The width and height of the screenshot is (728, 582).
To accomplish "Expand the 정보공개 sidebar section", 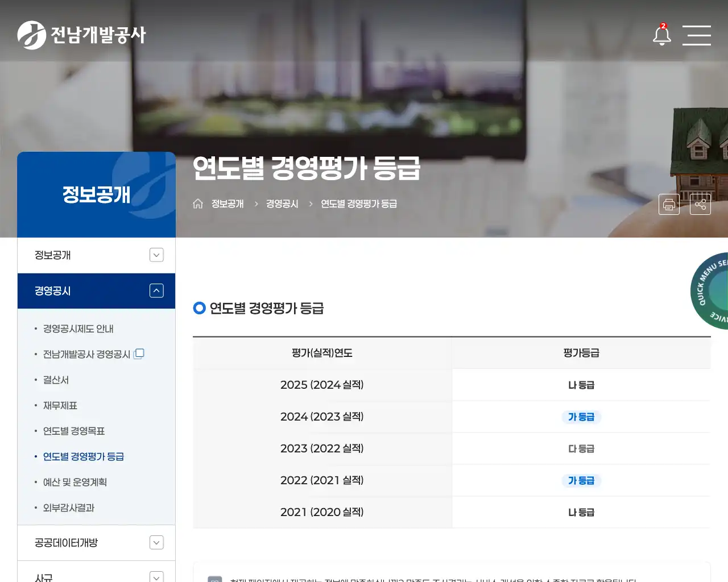I will [156, 255].
